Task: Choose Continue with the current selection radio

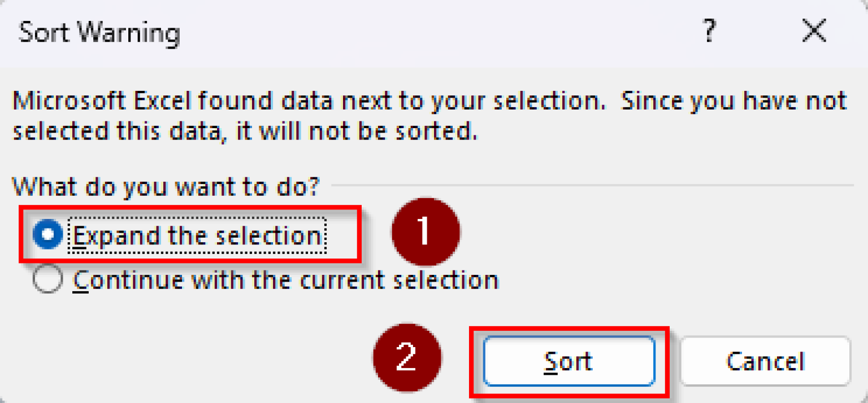Action: [x=47, y=280]
